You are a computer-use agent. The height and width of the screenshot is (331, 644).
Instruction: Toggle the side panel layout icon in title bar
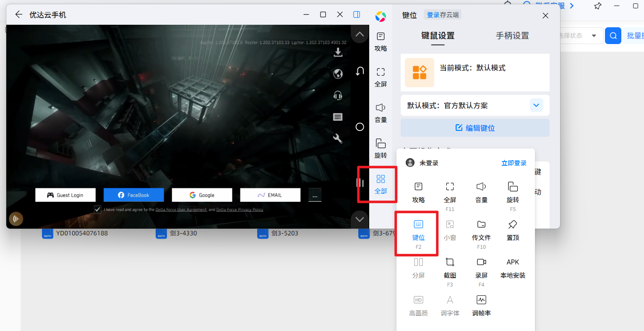pos(357,15)
